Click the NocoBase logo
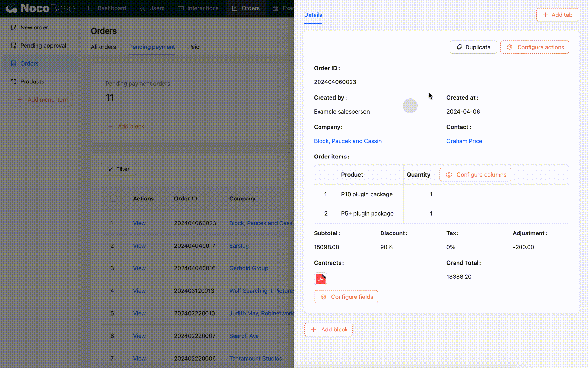Viewport: 588px width, 368px height. pos(40,8)
